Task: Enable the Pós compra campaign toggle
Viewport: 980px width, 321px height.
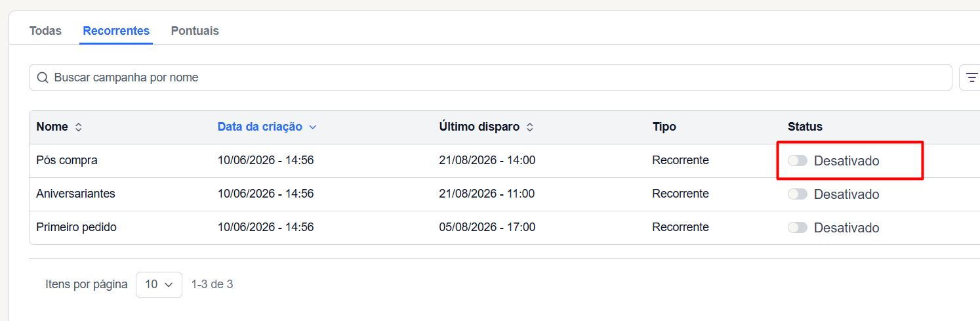Action: (798, 161)
